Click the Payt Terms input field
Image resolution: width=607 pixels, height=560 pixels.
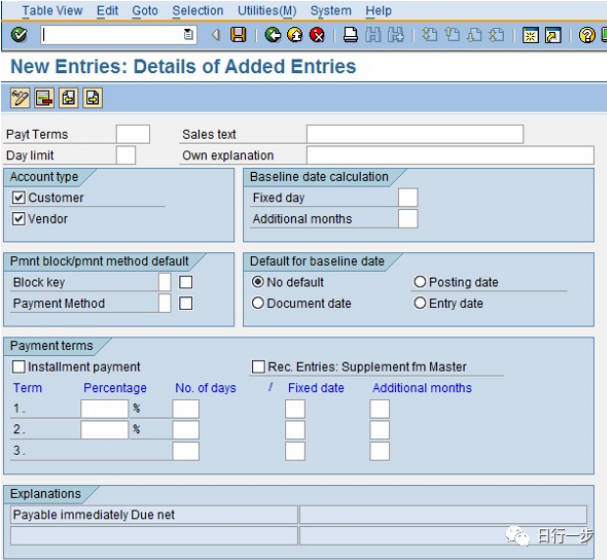click(133, 134)
